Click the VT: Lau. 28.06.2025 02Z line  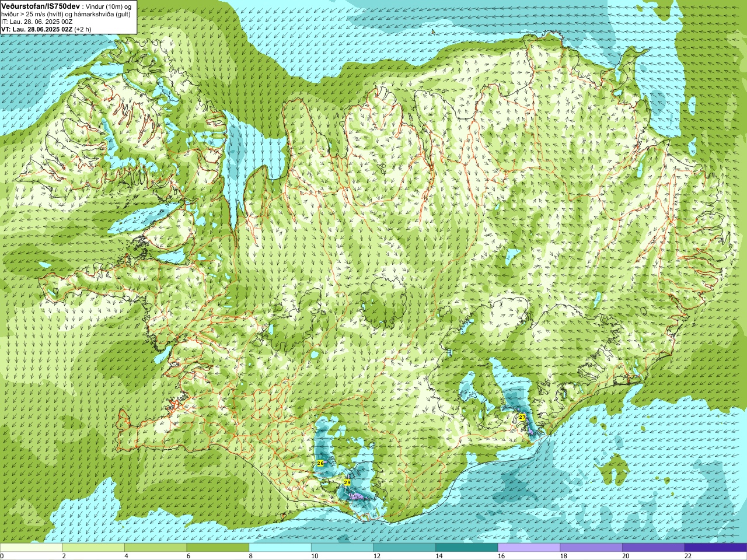click(x=37, y=29)
